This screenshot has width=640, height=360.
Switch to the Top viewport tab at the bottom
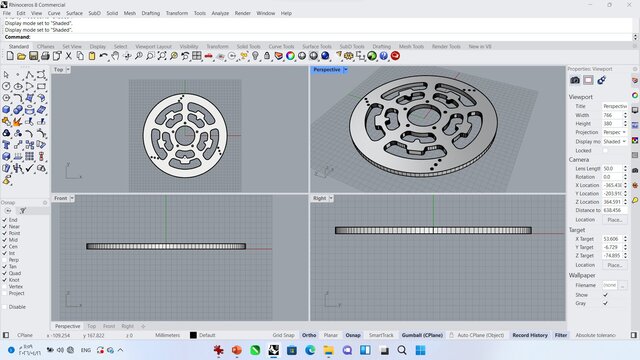tap(91, 326)
